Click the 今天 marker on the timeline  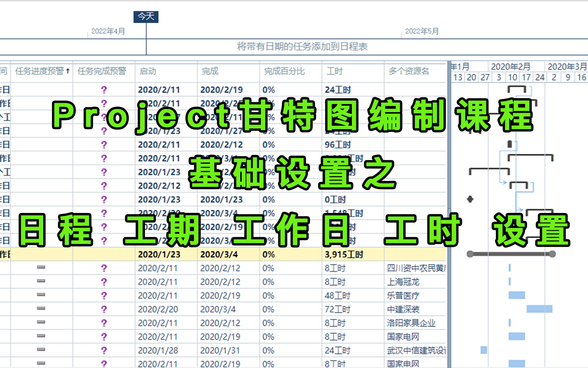coord(146,16)
